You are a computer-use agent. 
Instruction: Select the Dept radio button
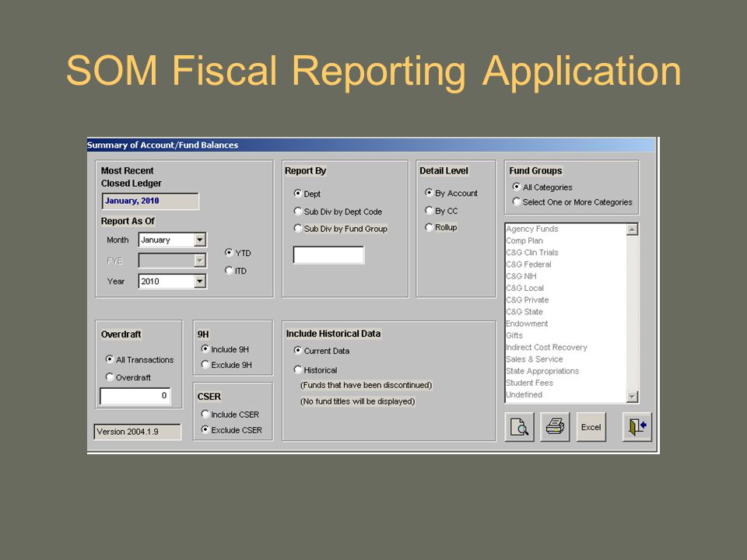point(298,194)
